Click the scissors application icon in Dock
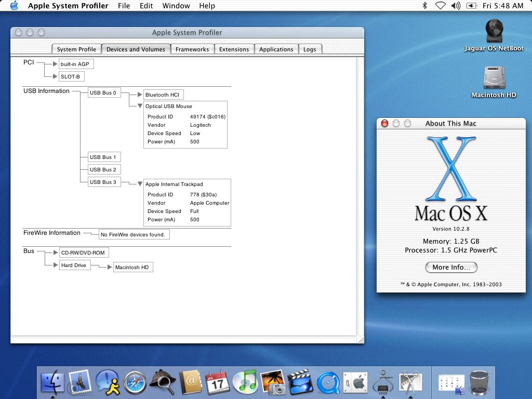The height and width of the screenshot is (399, 532). pos(410,382)
